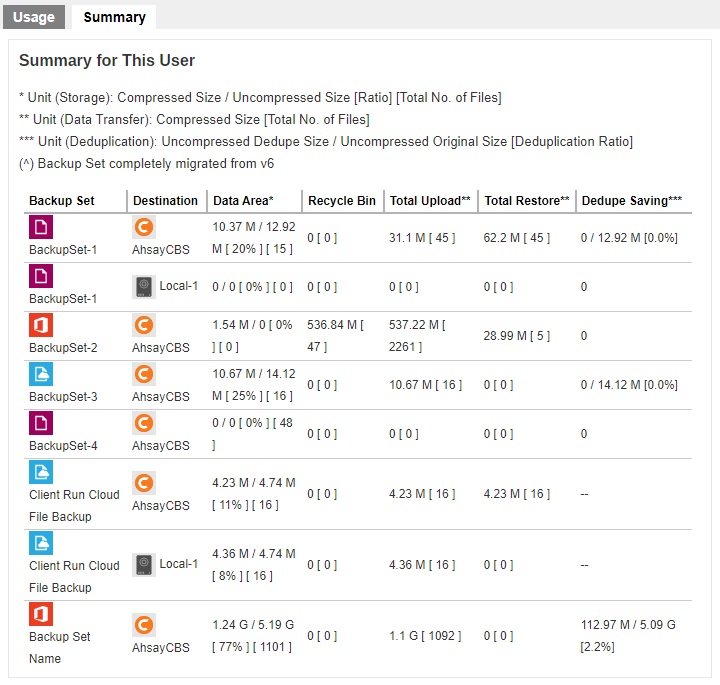The width and height of the screenshot is (720, 685).
Task: Click the purple file icon for BackupSet-4
Action: tap(41, 423)
